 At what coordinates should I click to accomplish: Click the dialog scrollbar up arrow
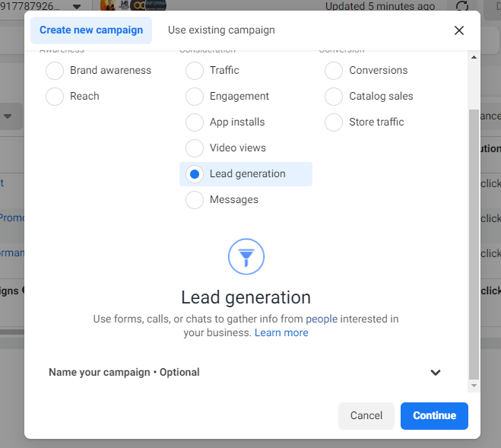click(474, 57)
